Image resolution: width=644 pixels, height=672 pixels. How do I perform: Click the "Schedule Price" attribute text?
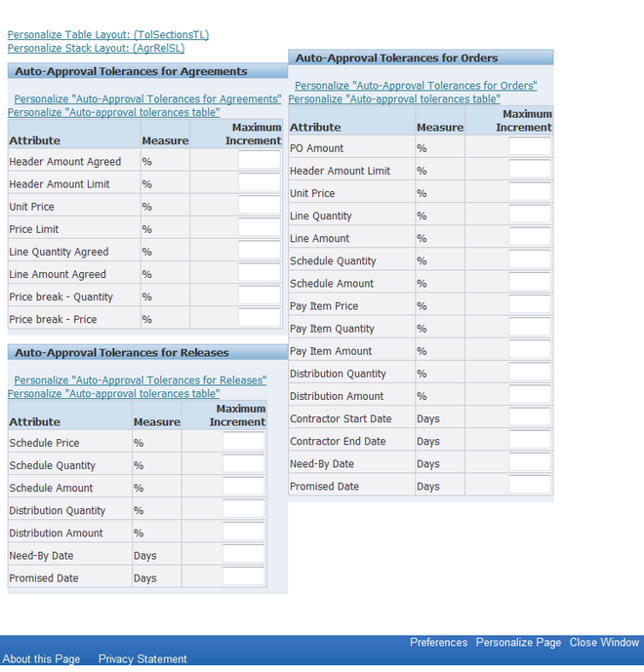44,443
